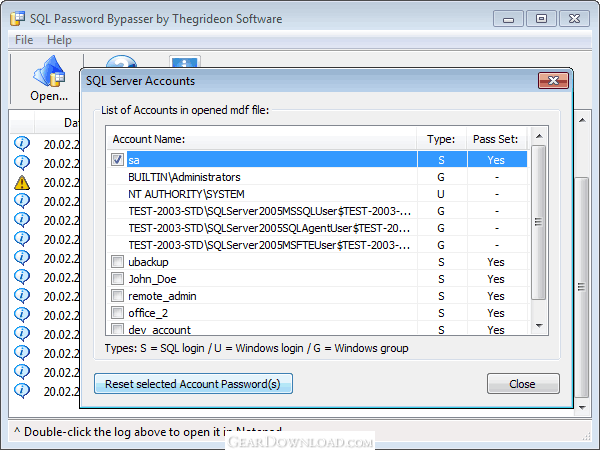This screenshot has width=600, height=450.
Task: Click accounts list scrollbar down arrow
Action: (539, 326)
